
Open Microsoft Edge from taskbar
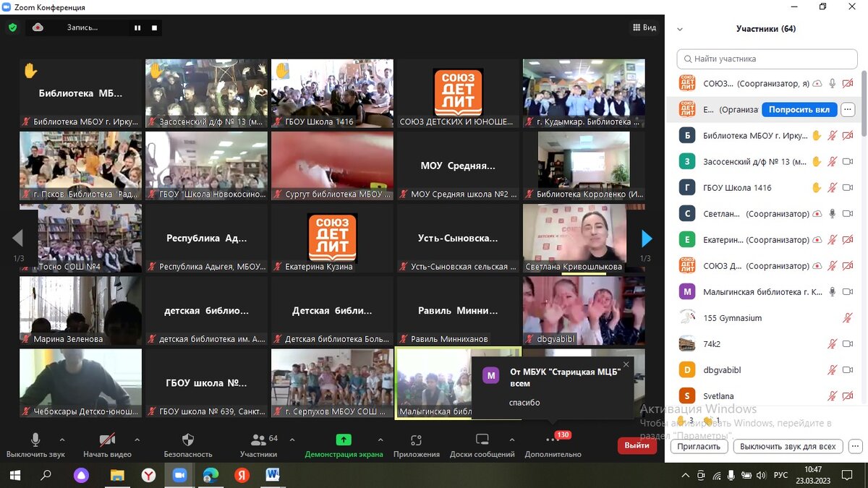coord(210,475)
